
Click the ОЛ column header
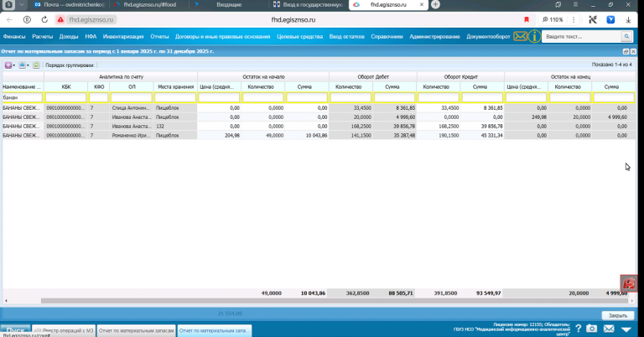point(132,87)
